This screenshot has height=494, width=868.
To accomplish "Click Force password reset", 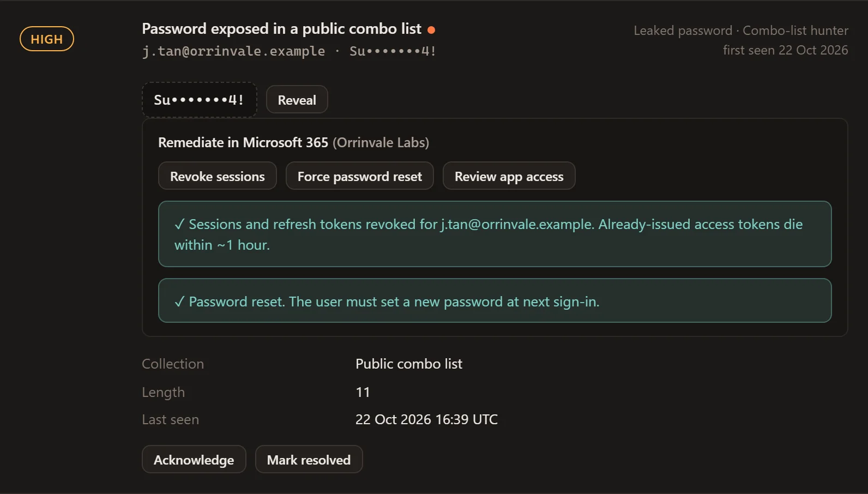I will coord(360,176).
